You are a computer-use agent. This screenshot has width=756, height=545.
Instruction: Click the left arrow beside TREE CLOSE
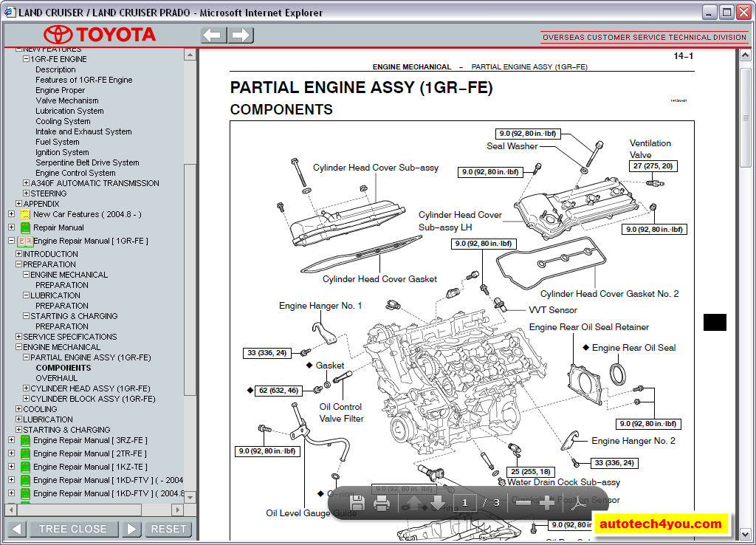16,529
